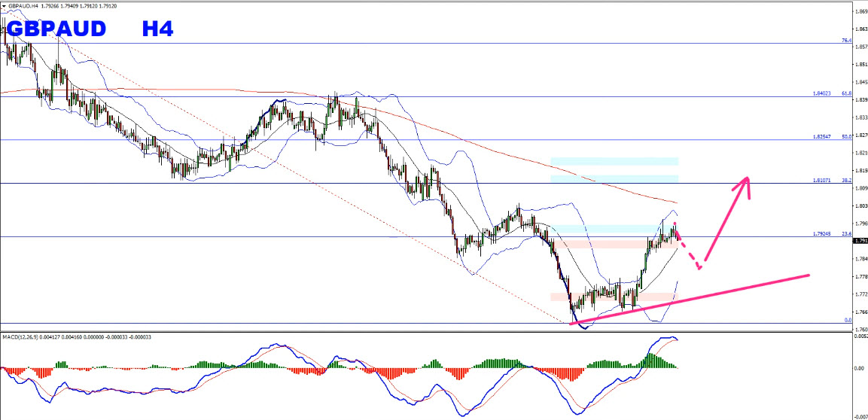
Task: Click the upper light blue resistance zone
Action: (x=614, y=161)
